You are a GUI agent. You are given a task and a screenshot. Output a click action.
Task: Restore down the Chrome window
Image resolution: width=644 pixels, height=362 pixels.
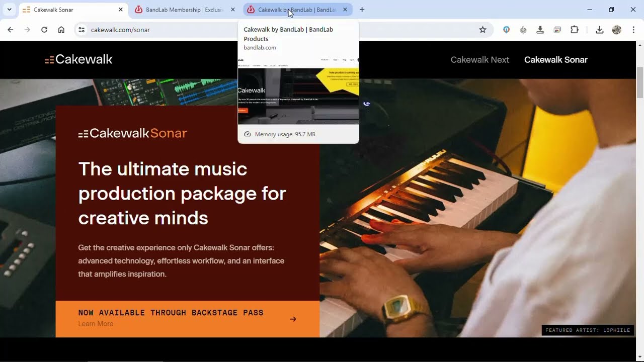611,10
